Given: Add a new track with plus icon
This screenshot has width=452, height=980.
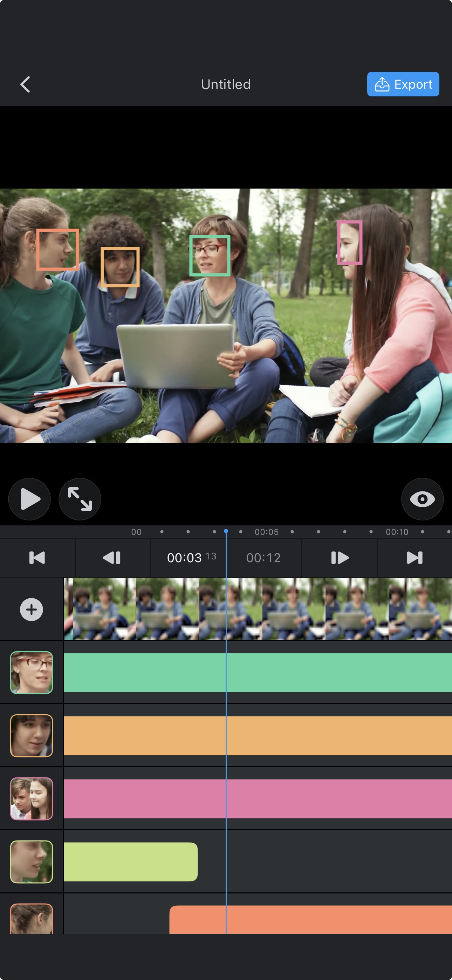Looking at the screenshot, I should (31, 610).
